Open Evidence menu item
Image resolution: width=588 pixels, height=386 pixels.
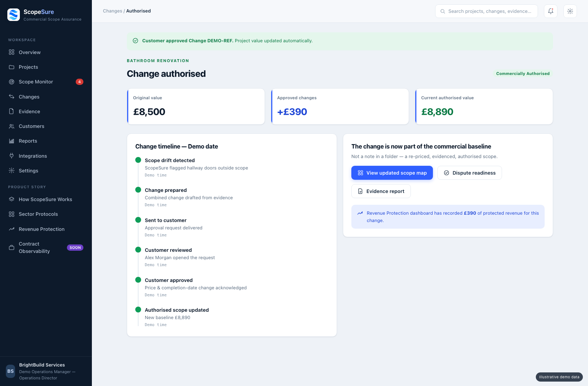[x=46, y=111]
